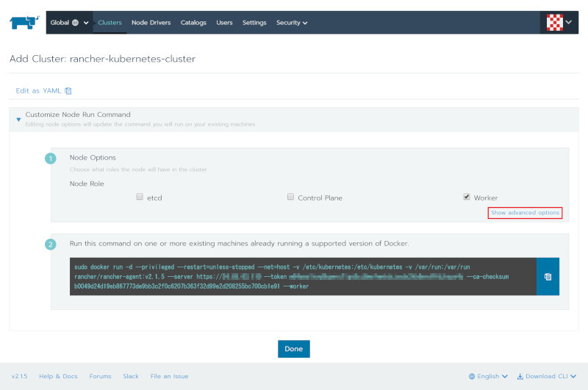Open the user avatar menu
Screen dimensions: 588x390
559,23
